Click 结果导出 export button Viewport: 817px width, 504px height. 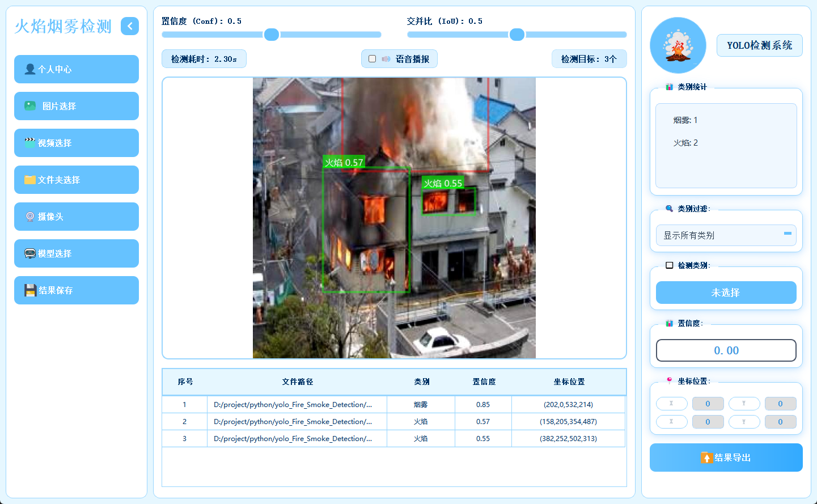pos(726,458)
